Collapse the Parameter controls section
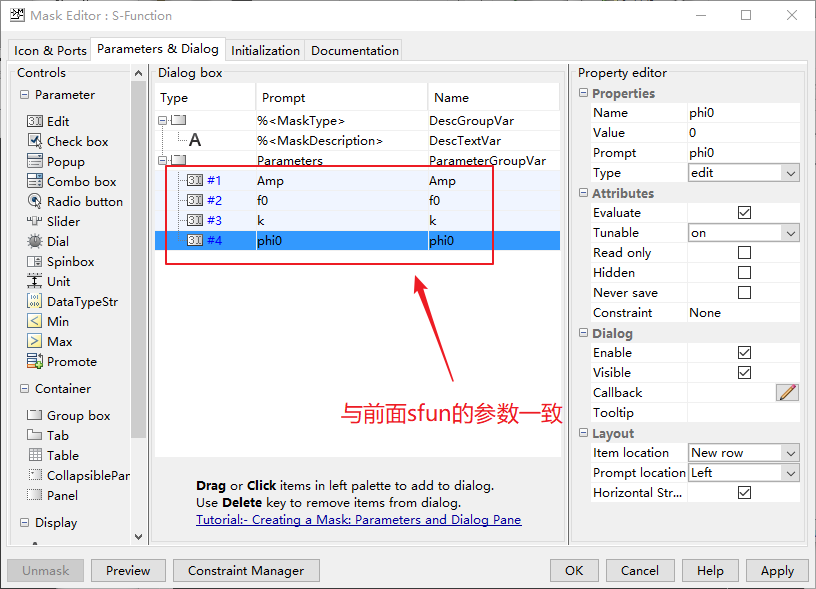 click(24, 95)
